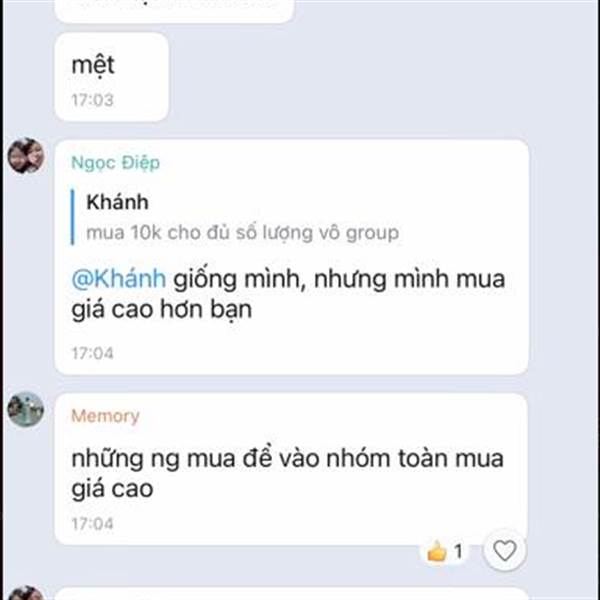Tap the @Khánh mention link
This screenshot has width=600, height=600.
click(119, 279)
